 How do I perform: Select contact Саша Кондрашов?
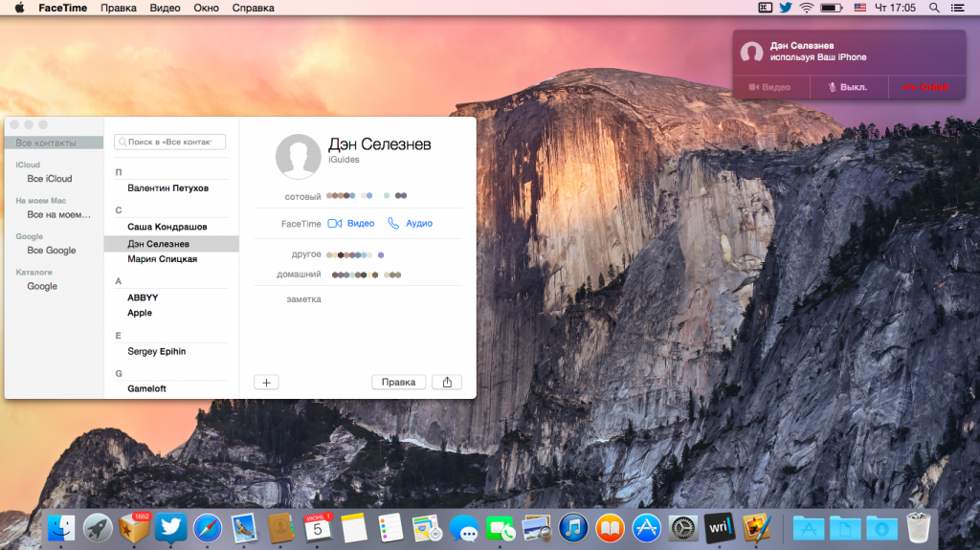[167, 227]
